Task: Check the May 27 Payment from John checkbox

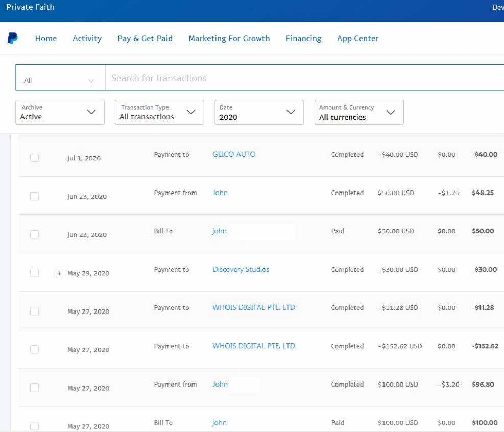Action: tap(34, 388)
